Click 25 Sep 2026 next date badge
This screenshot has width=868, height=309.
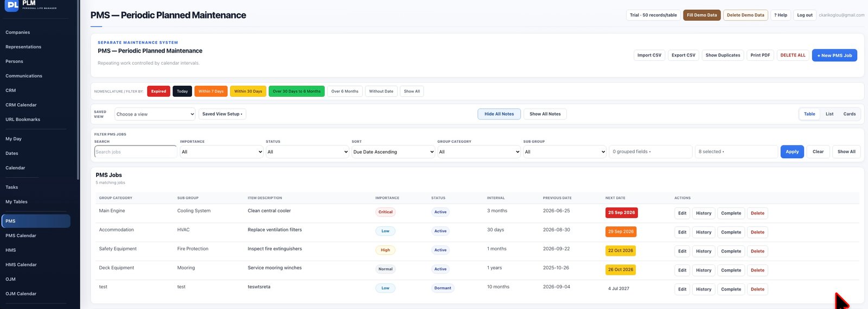point(622,213)
